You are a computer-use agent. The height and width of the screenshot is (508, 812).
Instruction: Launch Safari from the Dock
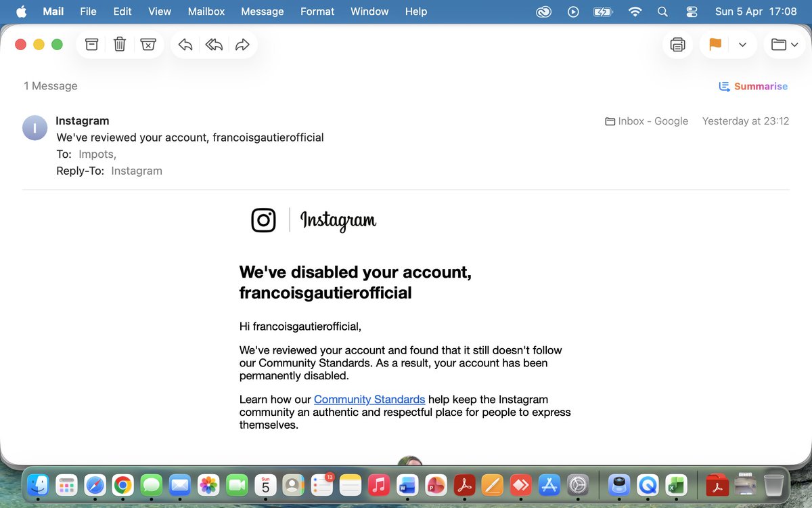pyautogui.click(x=95, y=485)
